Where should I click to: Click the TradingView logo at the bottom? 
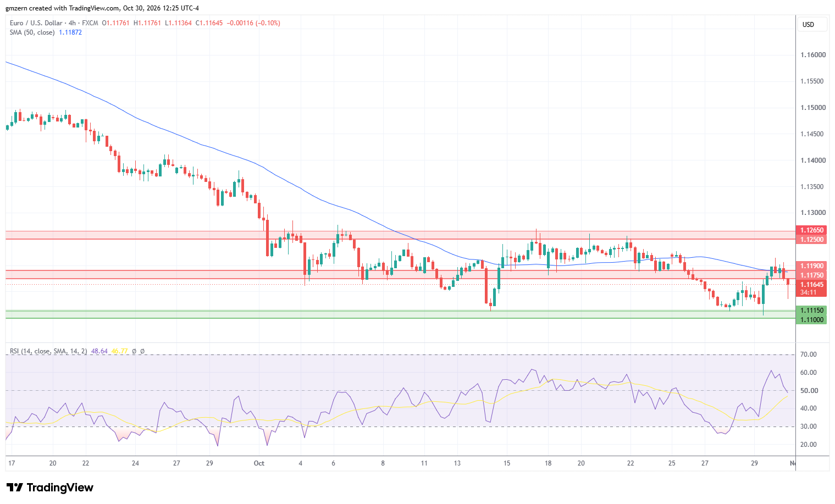(x=50, y=488)
